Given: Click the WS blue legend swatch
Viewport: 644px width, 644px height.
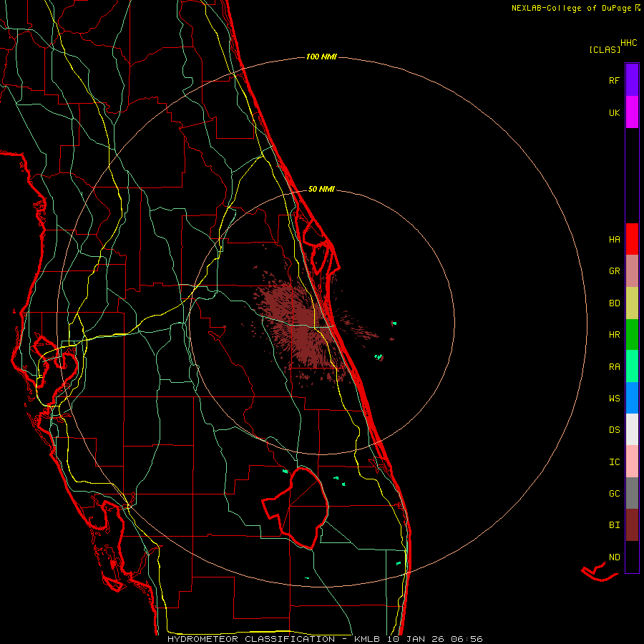Looking at the screenshot, I should [632, 398].
